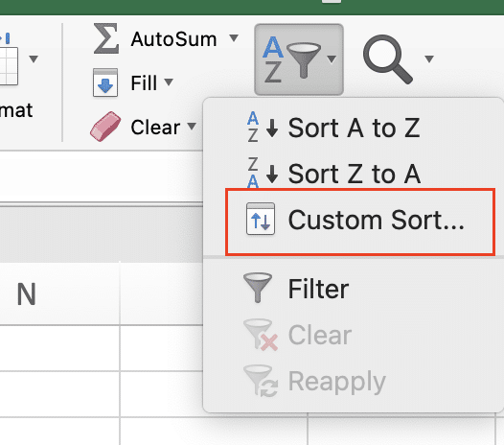Click the Sort A to Z icon
Viewport: 504px width, 445px height.
(x=263, y=128)
